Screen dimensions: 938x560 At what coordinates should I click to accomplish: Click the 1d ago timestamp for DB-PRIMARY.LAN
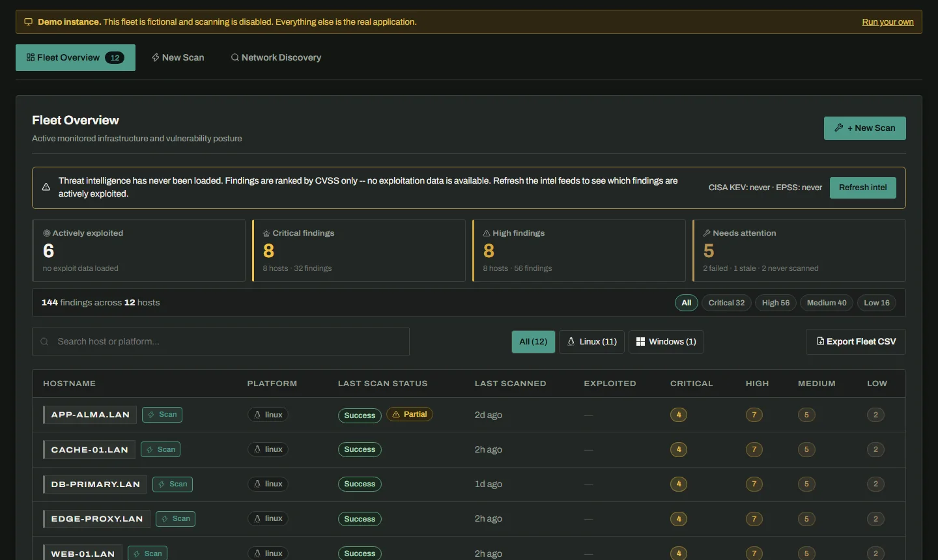click(x=488, y=484)
